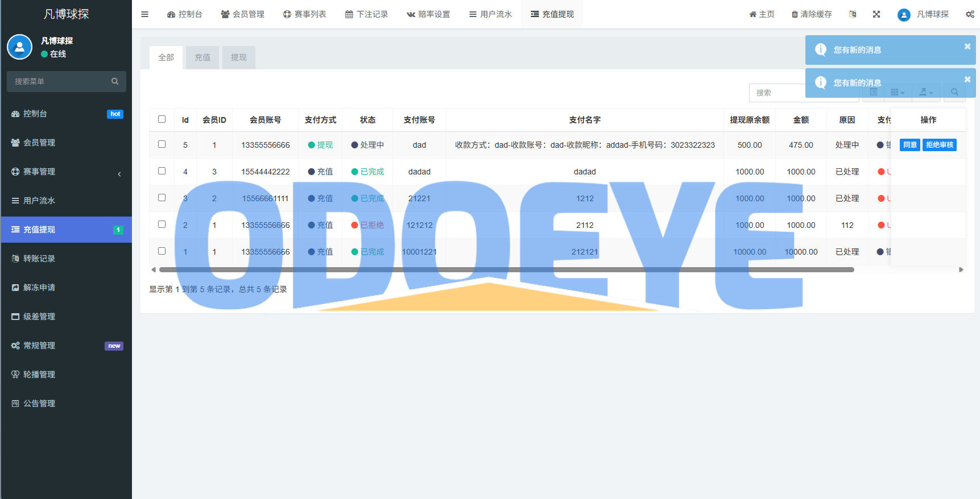
Task: Select the 提现 filter tab
Action: coord(239,57)
